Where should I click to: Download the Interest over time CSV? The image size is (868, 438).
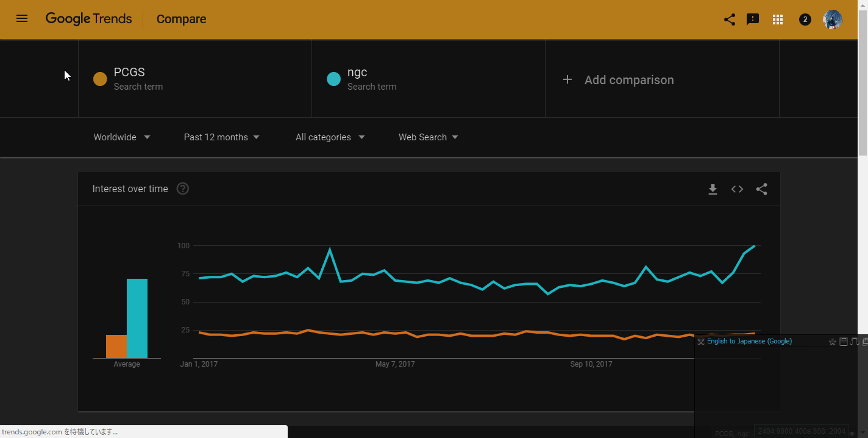tap(713, 190)
